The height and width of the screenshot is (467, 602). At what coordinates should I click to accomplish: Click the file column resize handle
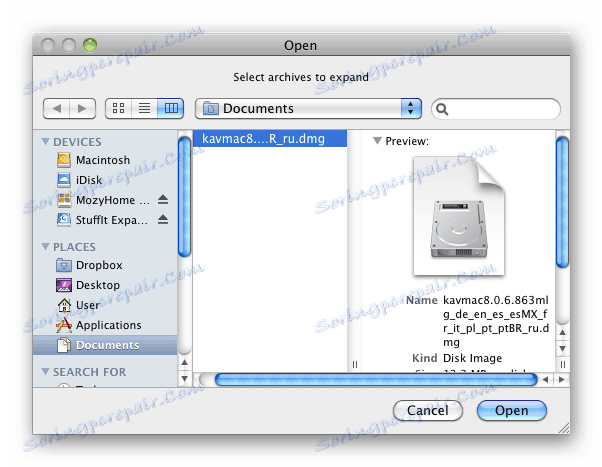355,364
